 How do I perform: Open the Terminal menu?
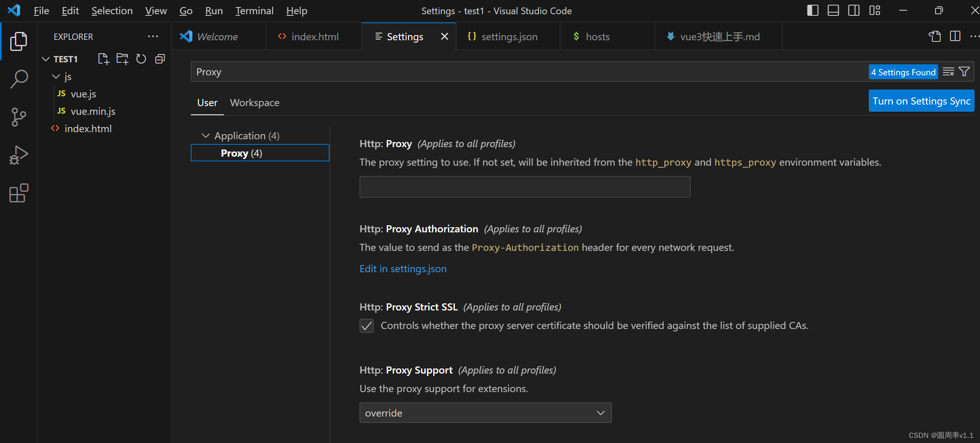click(x=254, y=11)
